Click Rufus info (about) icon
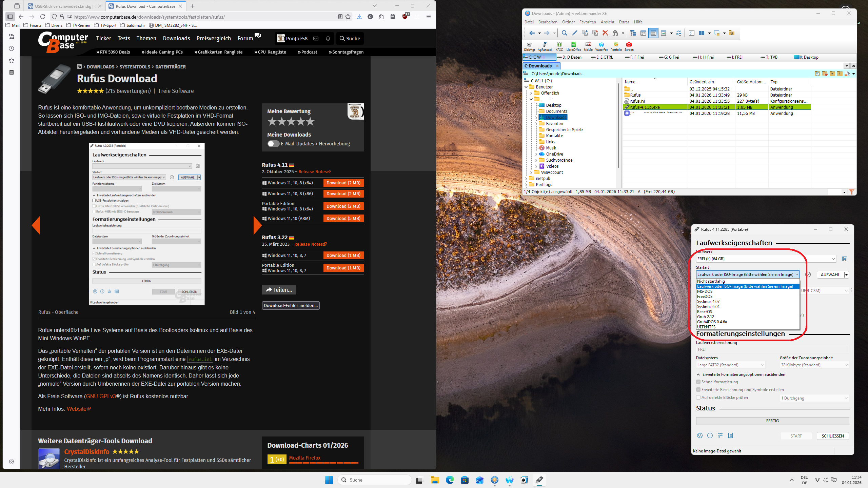This screenshot has height=488, width=868. tap(710, 435)
